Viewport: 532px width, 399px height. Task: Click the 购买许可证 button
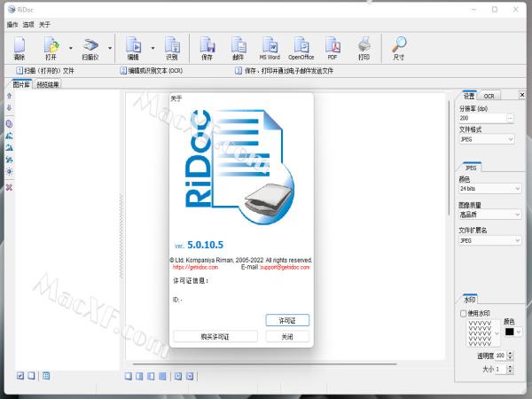pyautogui.click(x=215, y=337)
